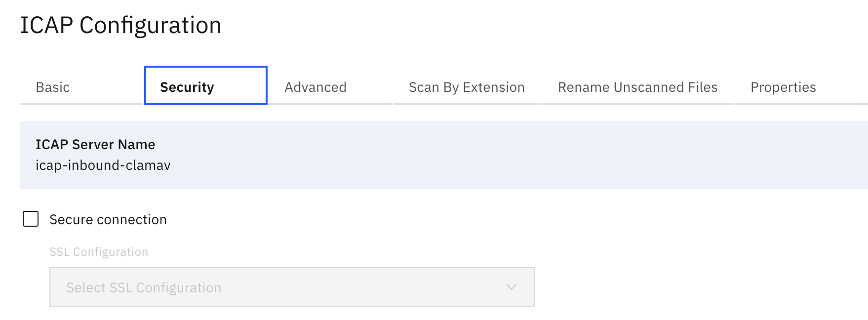Screen dimensions: 868x320
Task: Click the icap-inbound-clamav server name value
Action: pos(103,165)
